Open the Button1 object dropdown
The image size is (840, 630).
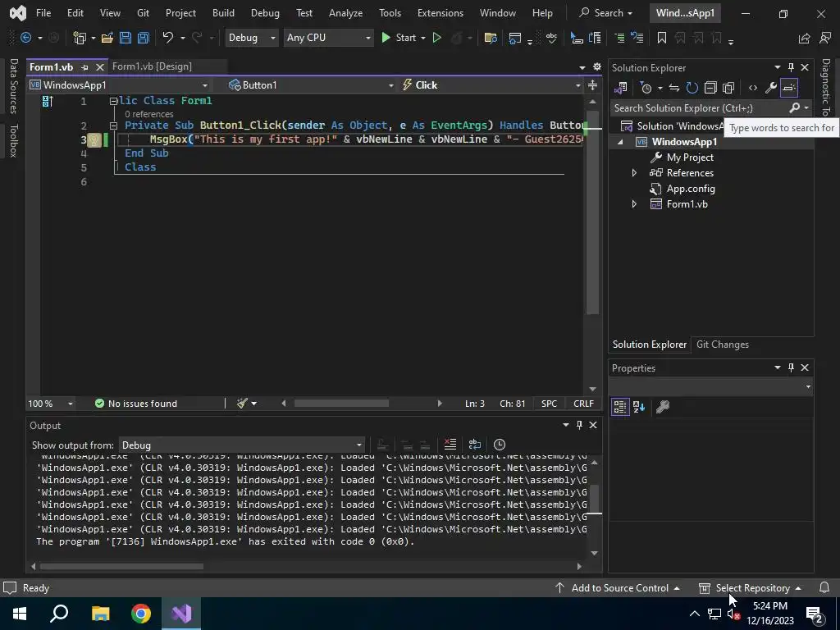(311, 85)
